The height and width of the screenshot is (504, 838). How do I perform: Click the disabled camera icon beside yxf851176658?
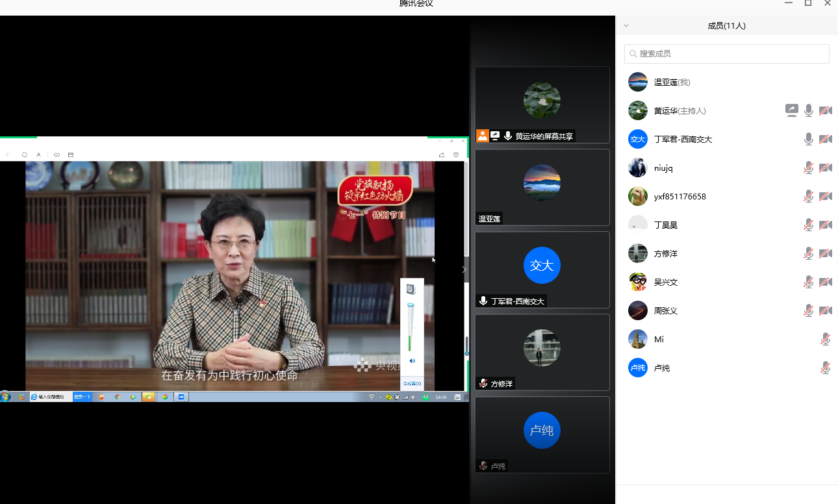click(825, 196)
